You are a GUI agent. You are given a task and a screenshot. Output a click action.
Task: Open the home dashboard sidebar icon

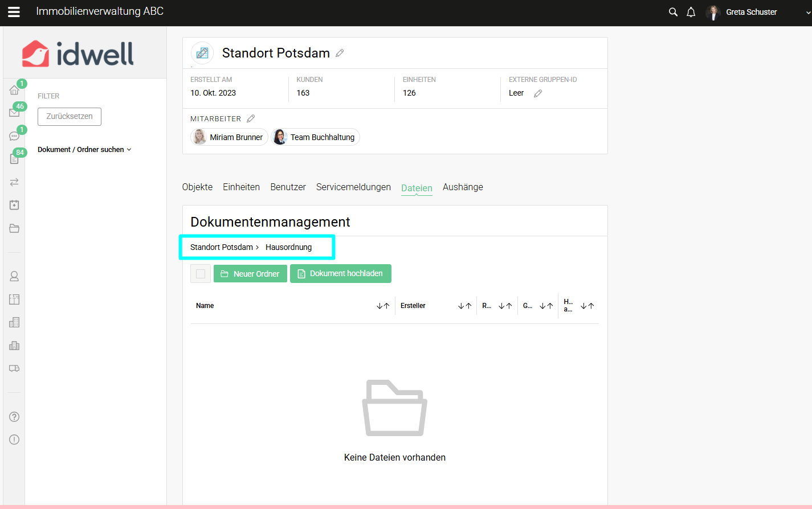14,90
